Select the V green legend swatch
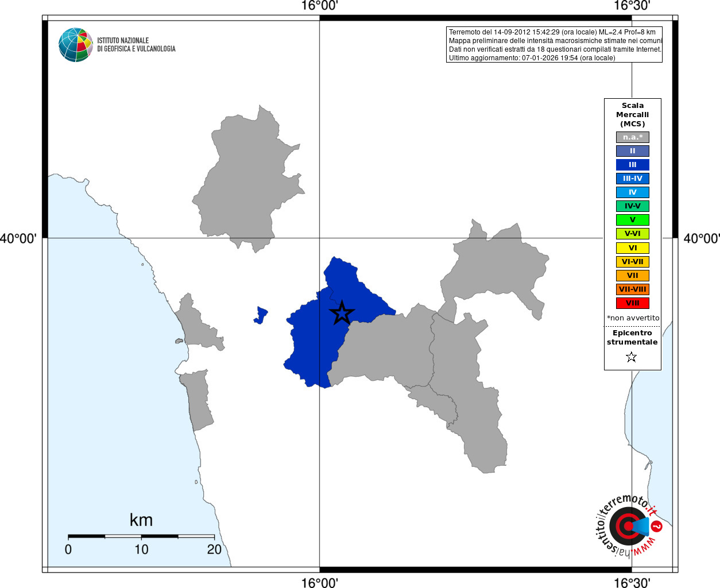 633,220
